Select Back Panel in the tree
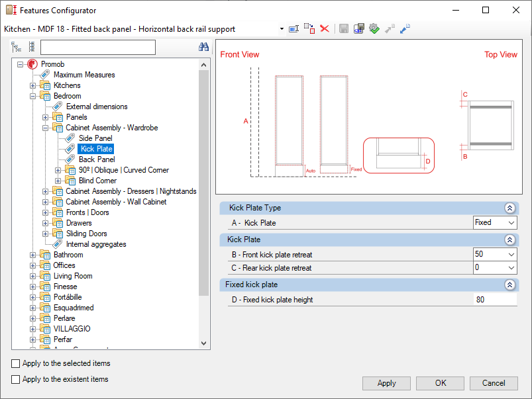This screenshot has height=399, width=532. tap(97, 159)
